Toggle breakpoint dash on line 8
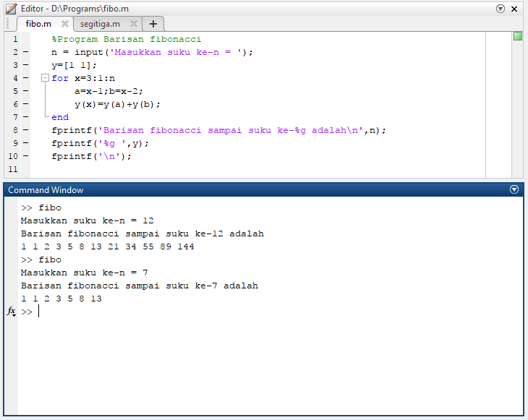This screenshot has width=528, height=420. click(x=26, y=130)
